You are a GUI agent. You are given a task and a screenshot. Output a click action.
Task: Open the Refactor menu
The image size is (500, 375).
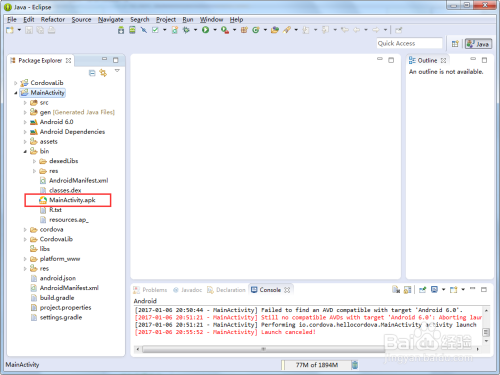coord(53,19)
